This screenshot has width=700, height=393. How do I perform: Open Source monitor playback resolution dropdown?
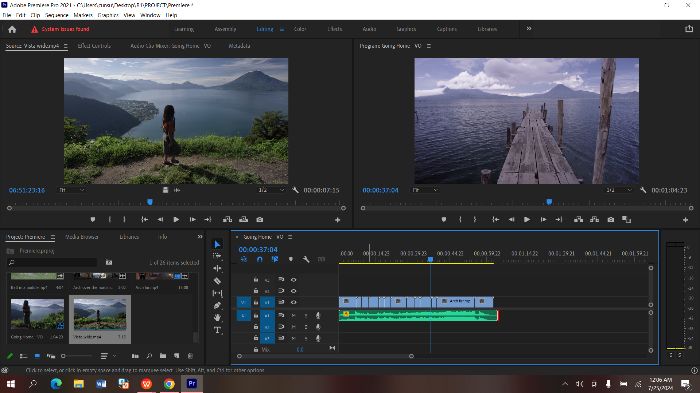(271, 190)
